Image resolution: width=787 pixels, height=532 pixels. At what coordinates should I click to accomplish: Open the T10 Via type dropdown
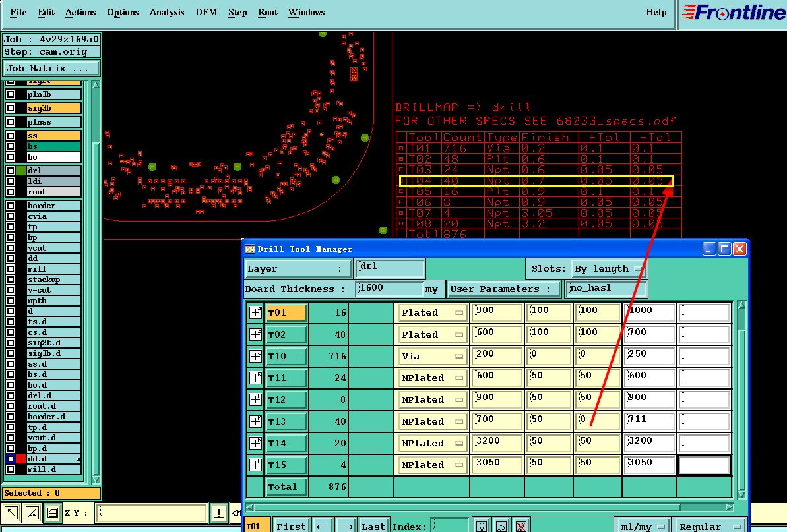pos(431,356)
